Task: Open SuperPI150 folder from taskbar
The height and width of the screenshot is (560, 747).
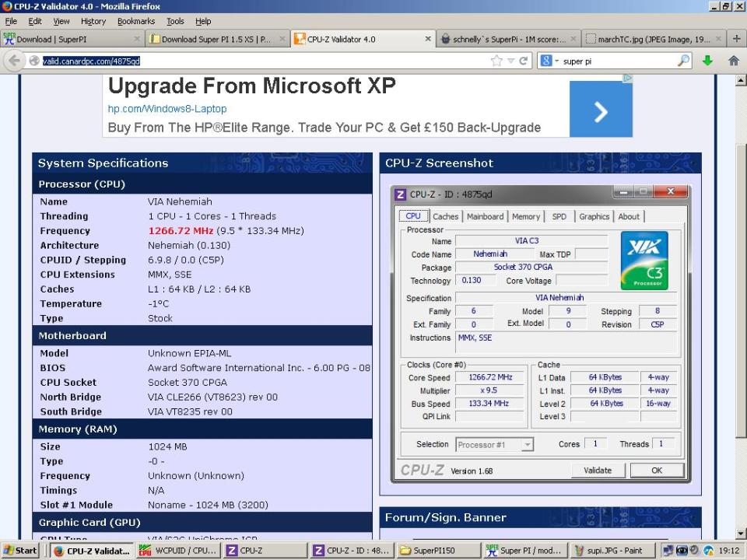Action: [439, 551]
